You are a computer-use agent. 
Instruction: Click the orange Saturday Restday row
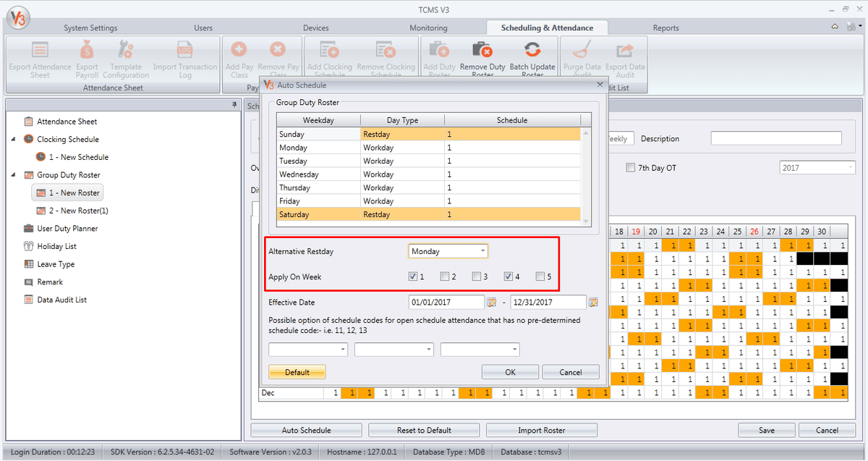point(428,214)
